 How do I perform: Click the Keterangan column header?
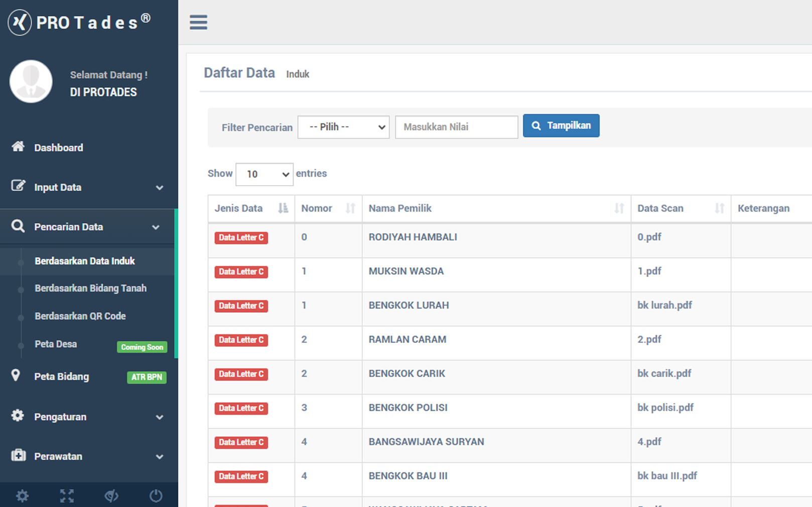pos(764,208)
